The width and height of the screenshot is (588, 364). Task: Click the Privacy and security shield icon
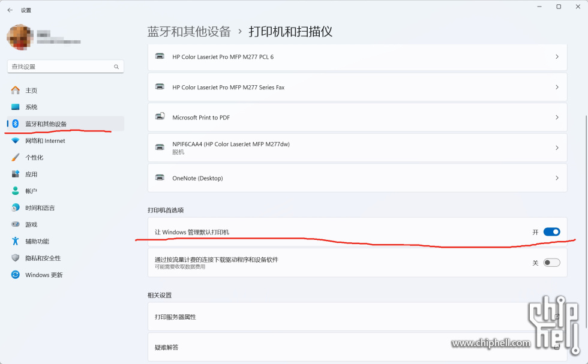(16, 258)
